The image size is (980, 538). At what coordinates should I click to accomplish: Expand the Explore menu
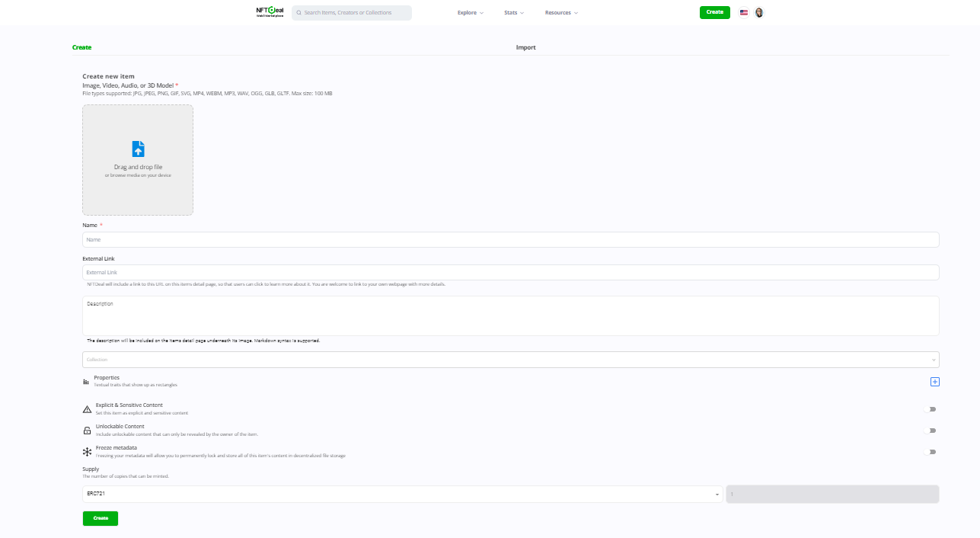[x=470, y=13]
